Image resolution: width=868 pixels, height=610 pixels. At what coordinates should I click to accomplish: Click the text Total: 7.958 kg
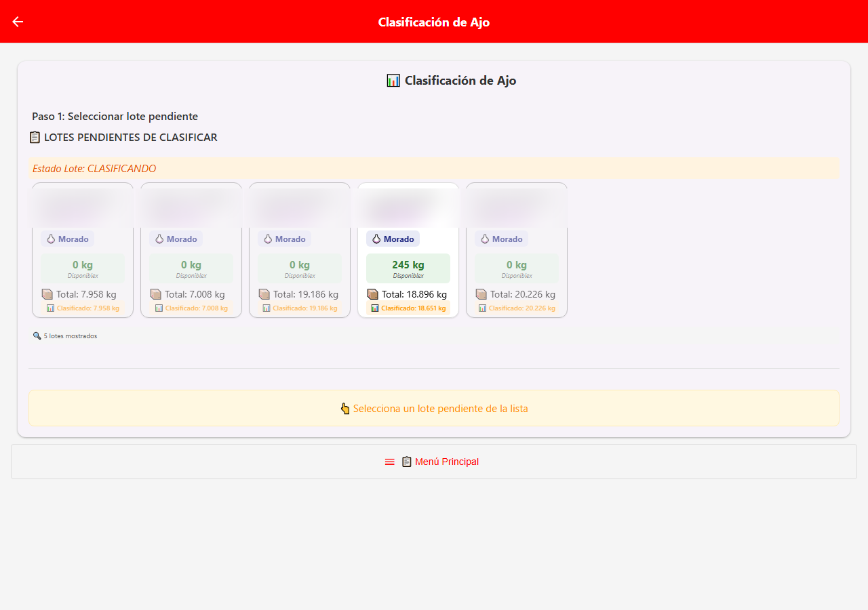coord(86,294)
